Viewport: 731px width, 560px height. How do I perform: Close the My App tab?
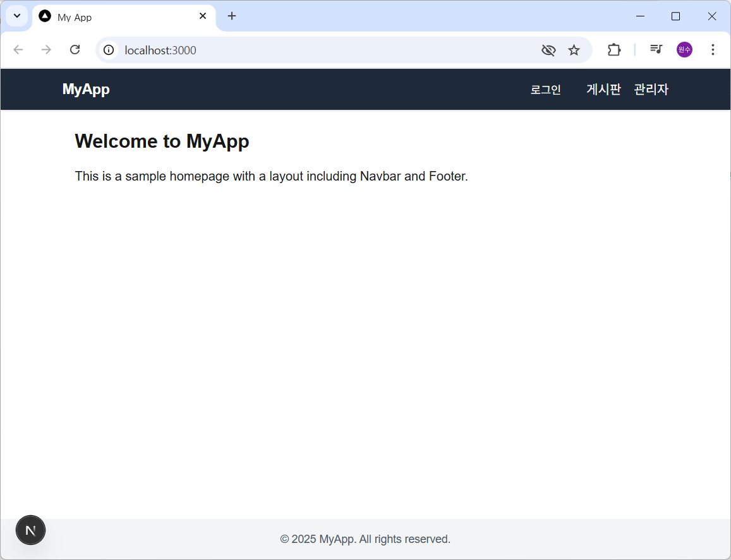pyautogui.click(x=203, y=16)
